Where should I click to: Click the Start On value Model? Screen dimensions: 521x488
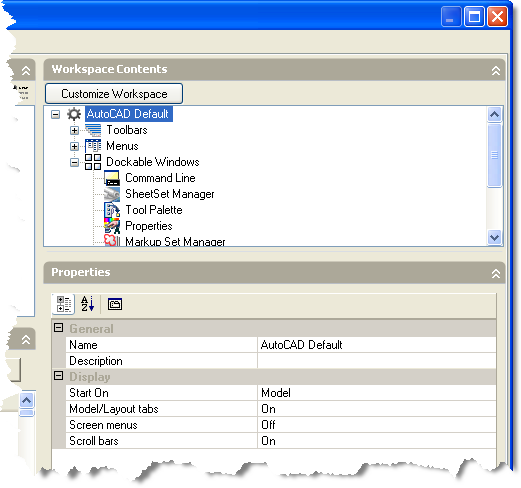(377, 393)
